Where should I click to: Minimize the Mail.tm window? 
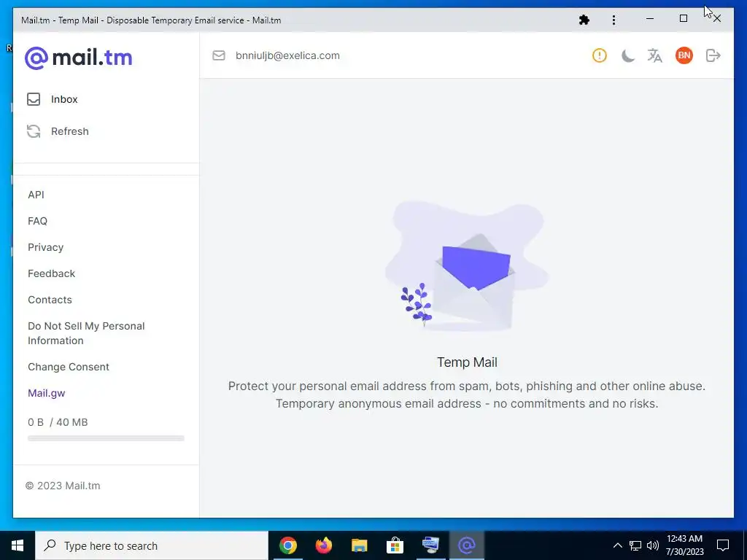click(x=650, y=19)
